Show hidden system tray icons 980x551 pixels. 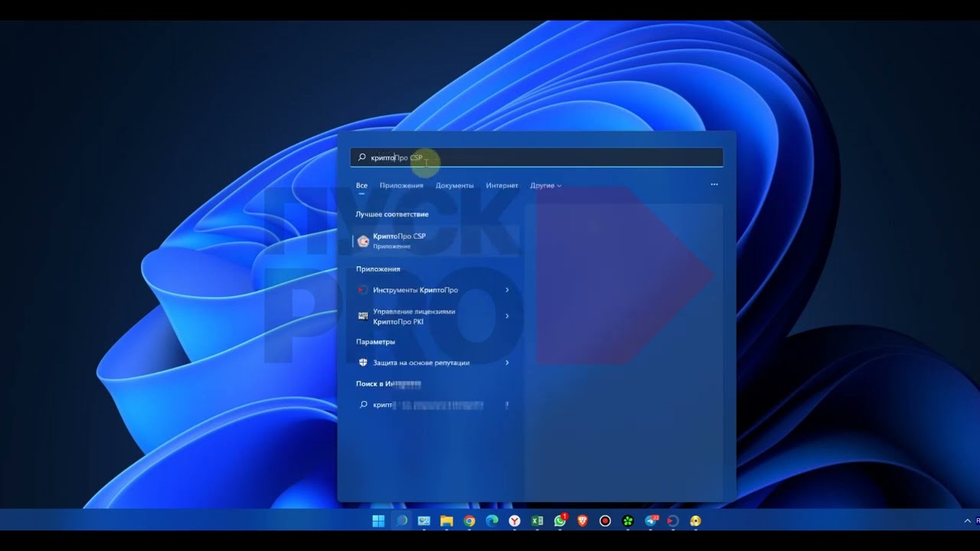[x=967, y=521]
